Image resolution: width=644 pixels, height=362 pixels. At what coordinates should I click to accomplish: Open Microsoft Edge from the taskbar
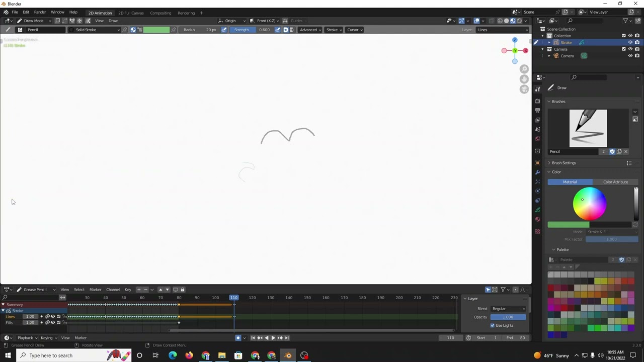tap(173, 355)
